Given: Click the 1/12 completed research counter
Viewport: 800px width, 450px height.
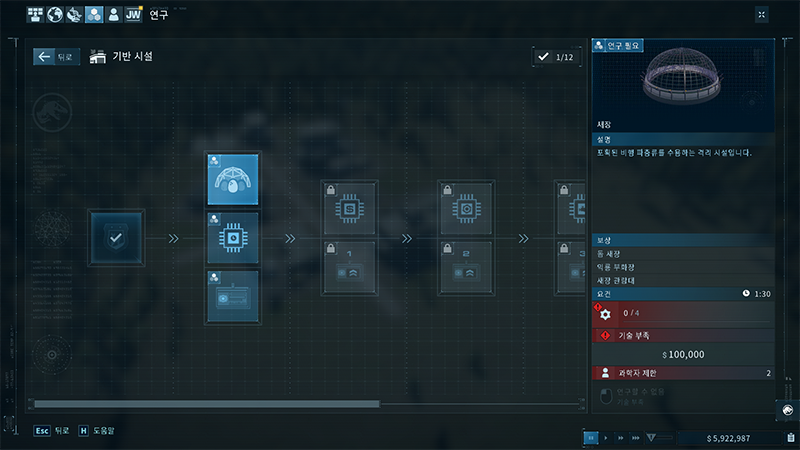Looking at the screenshot, I should pos(557,57).
